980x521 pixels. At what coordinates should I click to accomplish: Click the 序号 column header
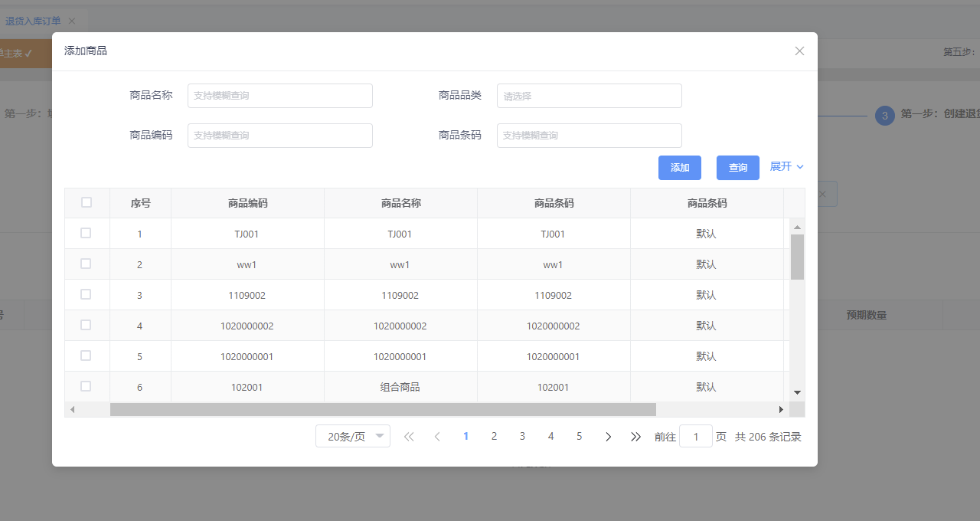click(x=140, y=203)
